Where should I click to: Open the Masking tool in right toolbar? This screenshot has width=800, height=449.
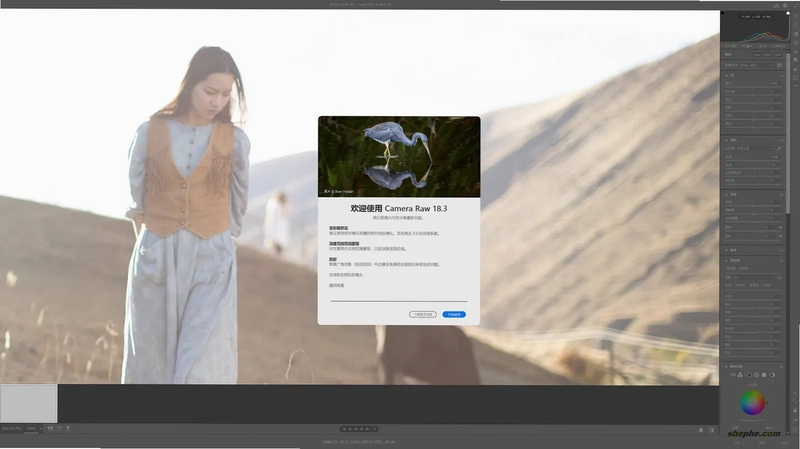tap(796, 42)
